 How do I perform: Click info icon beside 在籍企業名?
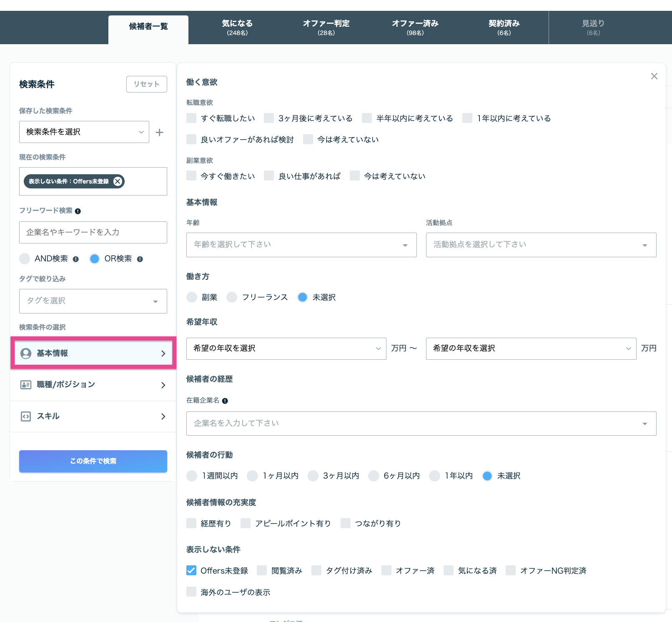tap(225, 401)
